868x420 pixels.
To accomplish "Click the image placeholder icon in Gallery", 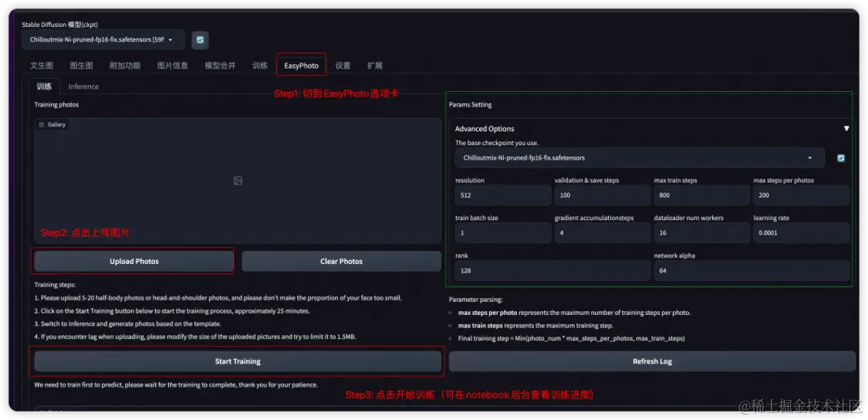I will click(x=238, y=181).
